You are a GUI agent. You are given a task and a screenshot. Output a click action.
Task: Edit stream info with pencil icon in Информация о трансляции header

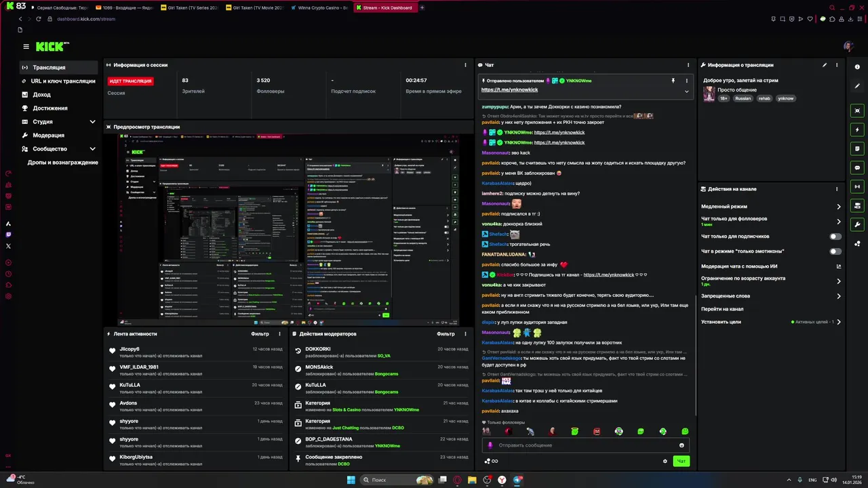825,65
